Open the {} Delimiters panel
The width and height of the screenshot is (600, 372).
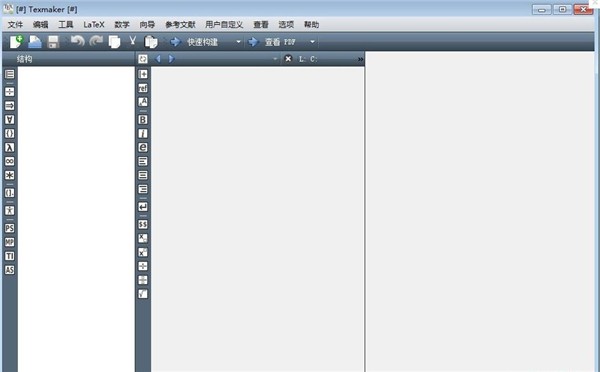pyautogui.click(x=10, y=133)
